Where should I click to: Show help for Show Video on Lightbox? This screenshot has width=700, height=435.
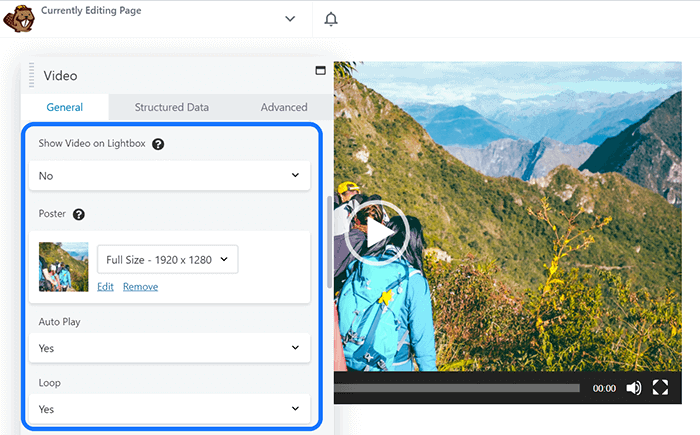point(158,144)
